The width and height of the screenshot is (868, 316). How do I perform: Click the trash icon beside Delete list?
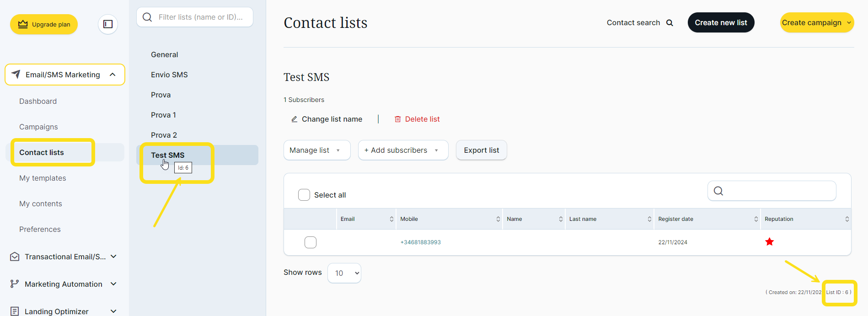click(x=398, y=119)
